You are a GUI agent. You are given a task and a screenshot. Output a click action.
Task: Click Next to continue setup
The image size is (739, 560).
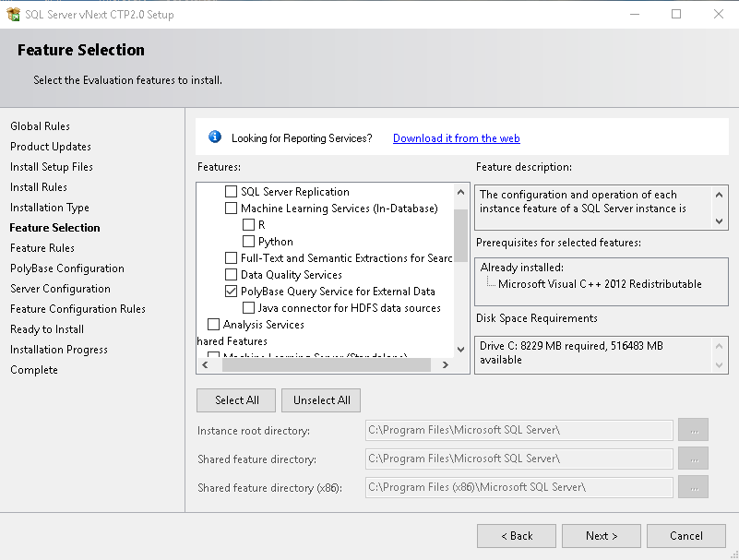point(601,535)
